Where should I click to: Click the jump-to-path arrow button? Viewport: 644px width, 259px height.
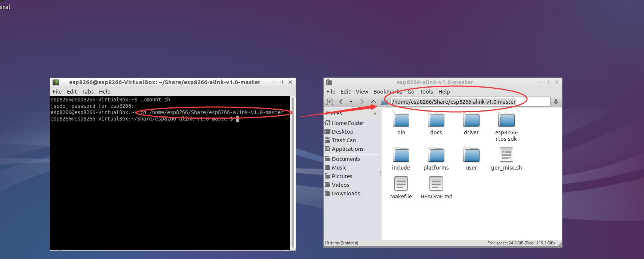tap(556, 102)
